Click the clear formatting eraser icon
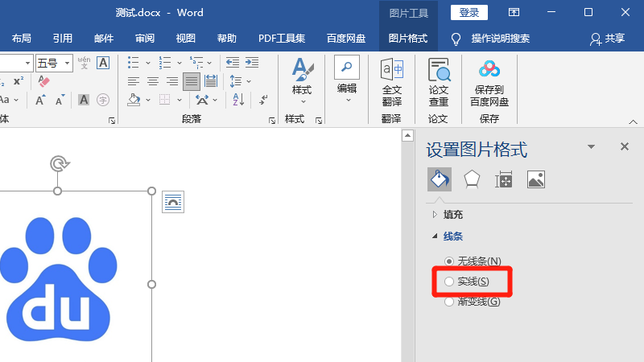The height and width of the screenshot is (362, 644). tap(43, 81)
